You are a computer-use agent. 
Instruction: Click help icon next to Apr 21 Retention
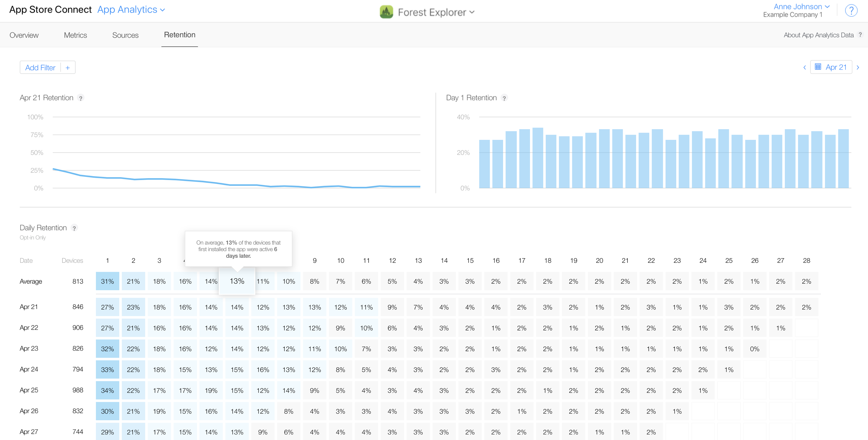pos(80,98)
